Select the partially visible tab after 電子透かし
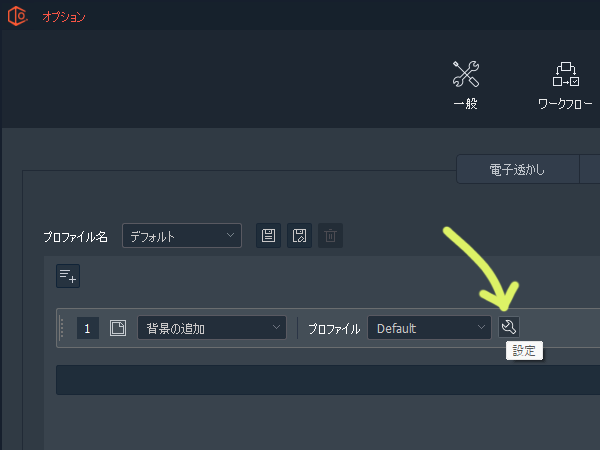Screen dimensions: 600x450 (x=590, y=169)
